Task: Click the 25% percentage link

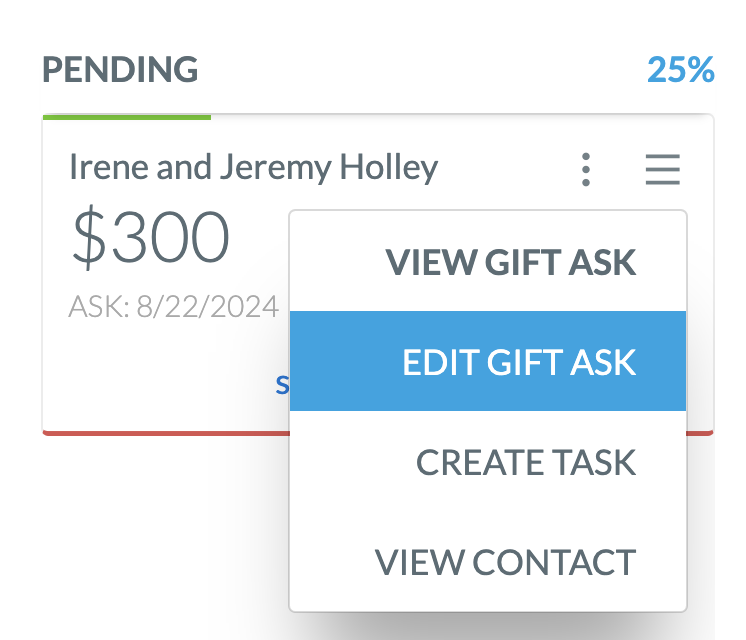Action: point(680,70)
